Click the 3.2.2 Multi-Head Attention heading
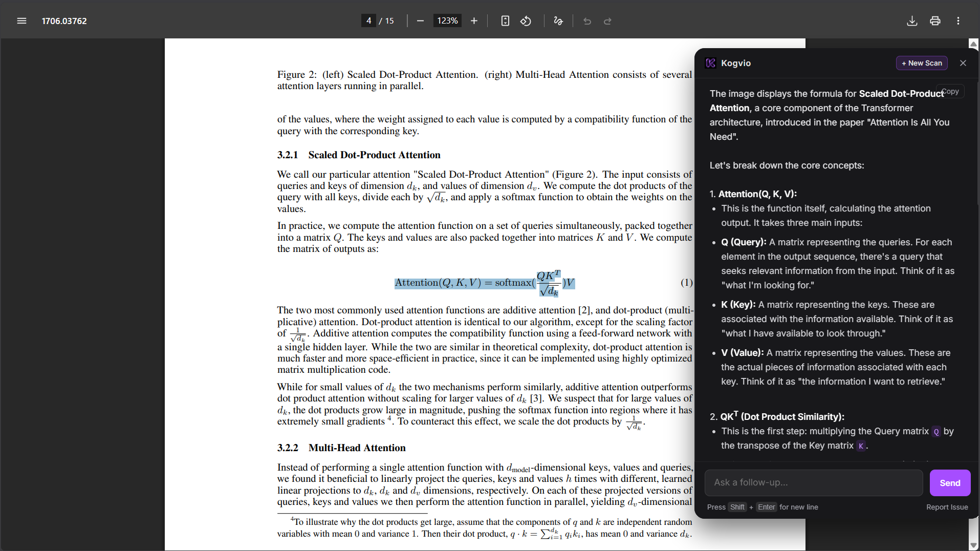The image size is (980, 551). tap(341, 448)
